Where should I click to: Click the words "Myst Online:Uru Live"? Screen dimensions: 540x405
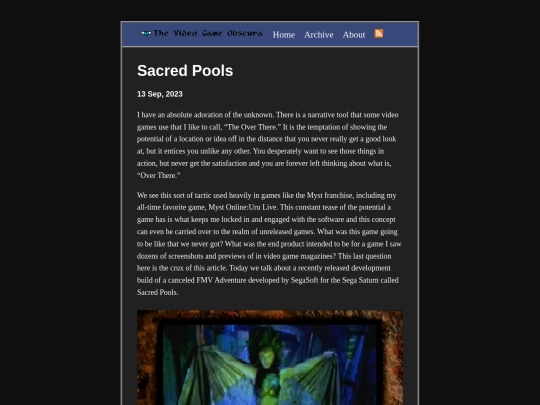coord(243,207)
